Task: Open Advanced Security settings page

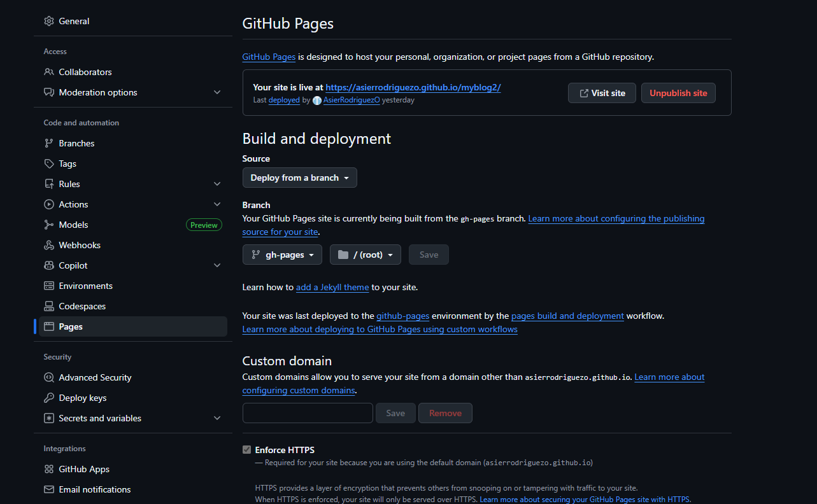Action: [95, 377]
